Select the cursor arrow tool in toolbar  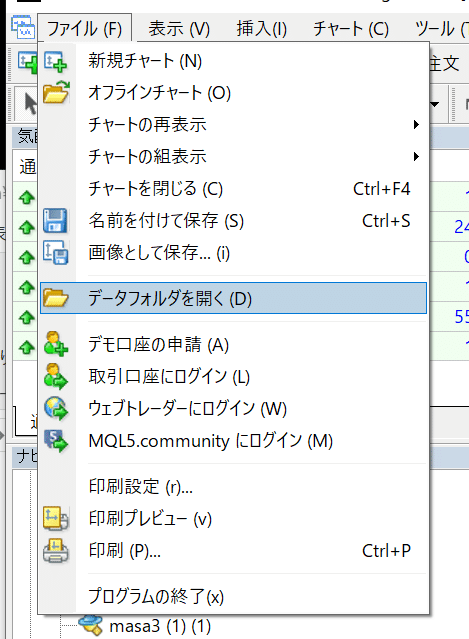[x=29, y=103]
